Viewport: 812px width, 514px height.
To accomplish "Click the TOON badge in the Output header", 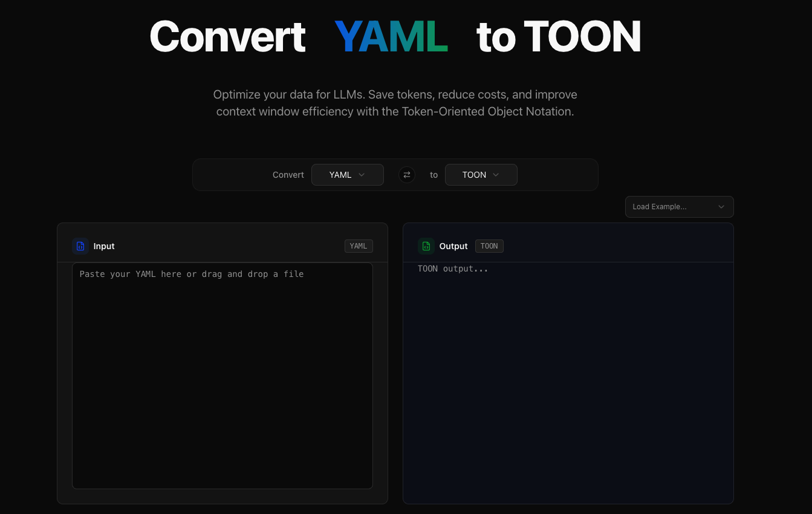I will point(489,246).
